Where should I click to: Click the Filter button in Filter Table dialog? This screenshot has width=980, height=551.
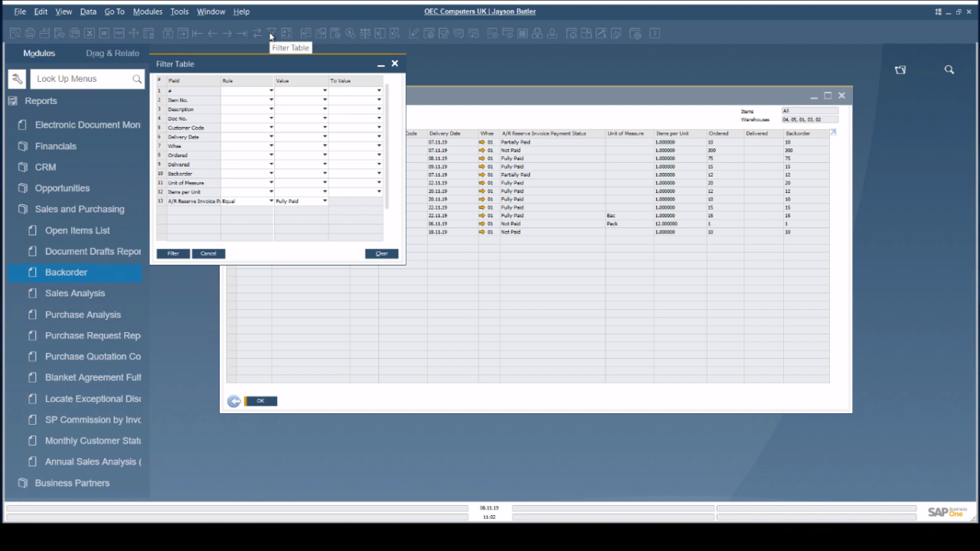[172, 253]
